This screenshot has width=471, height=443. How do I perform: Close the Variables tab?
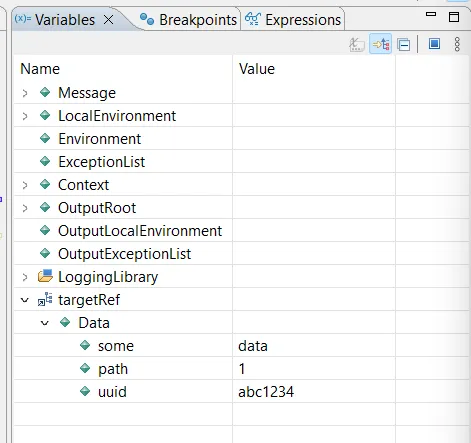108,20
